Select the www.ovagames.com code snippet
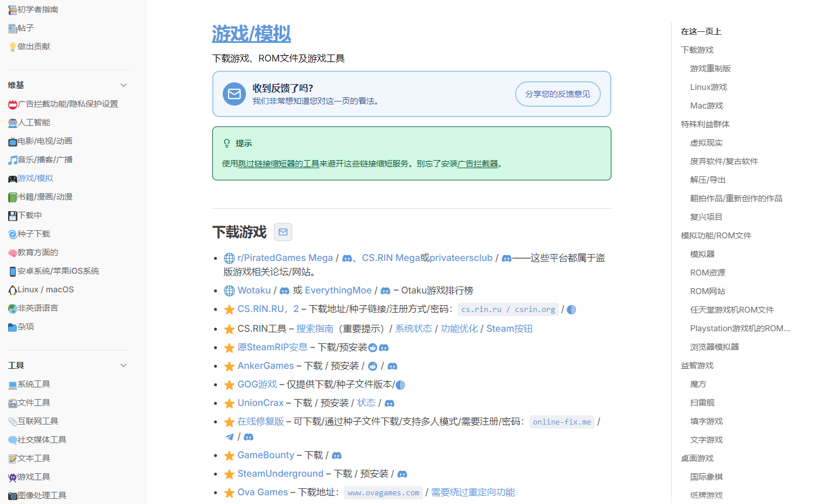 pos(383,492)
